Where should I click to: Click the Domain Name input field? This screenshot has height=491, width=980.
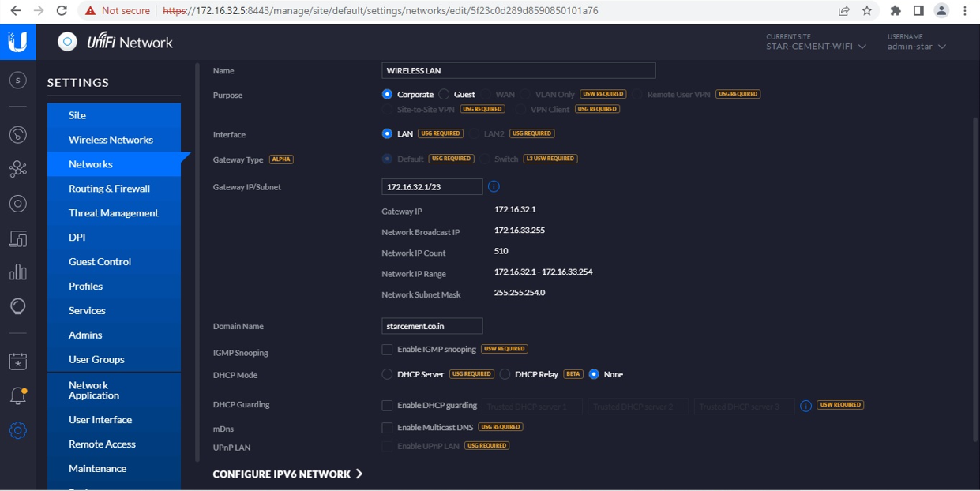pos(432,326)
